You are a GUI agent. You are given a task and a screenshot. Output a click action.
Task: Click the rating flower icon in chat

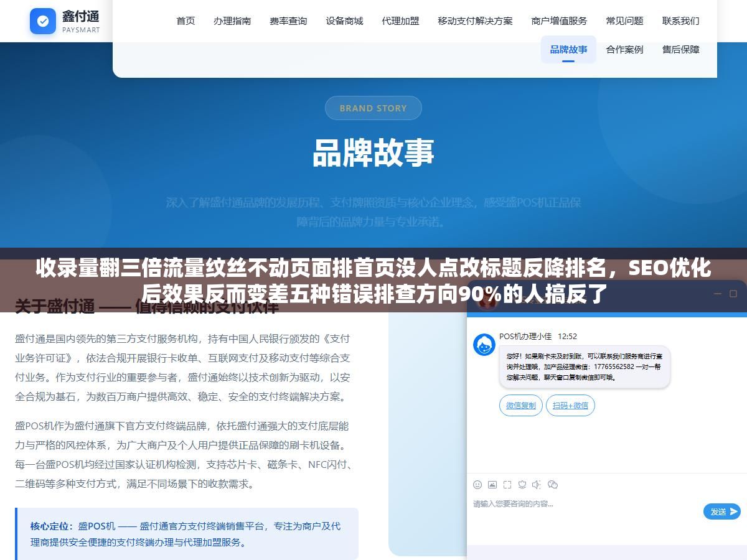522,485
